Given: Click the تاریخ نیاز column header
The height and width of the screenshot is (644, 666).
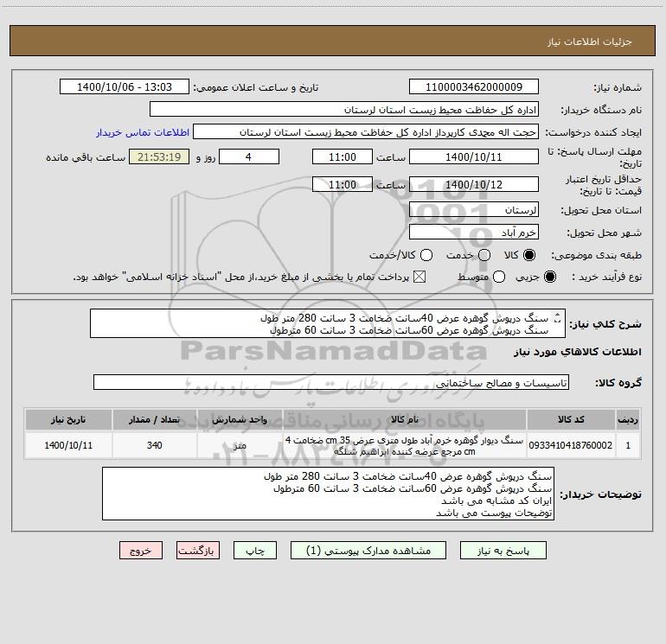Looking at the screenshot, I should pos(68,419).
